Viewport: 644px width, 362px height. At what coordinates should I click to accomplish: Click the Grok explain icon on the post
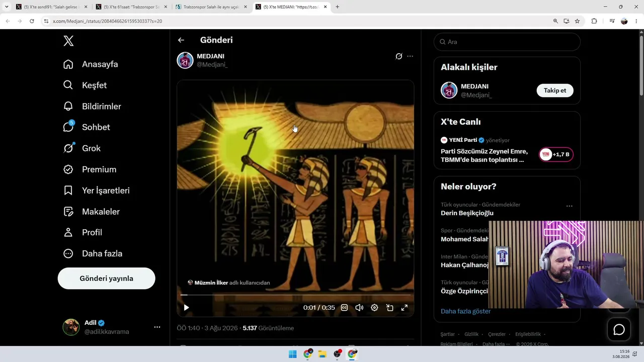click(x=399, y=56)
